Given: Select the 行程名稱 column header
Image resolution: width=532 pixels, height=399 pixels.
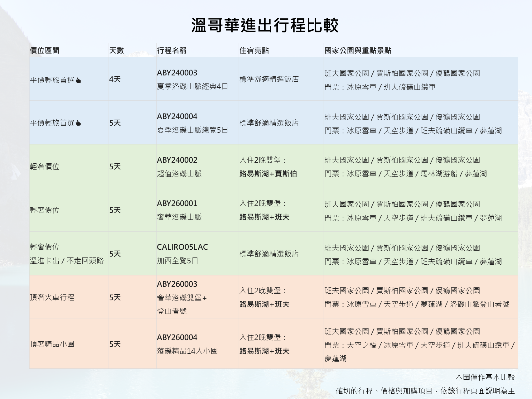Looking at the screenshot, I should click(172, 50).
